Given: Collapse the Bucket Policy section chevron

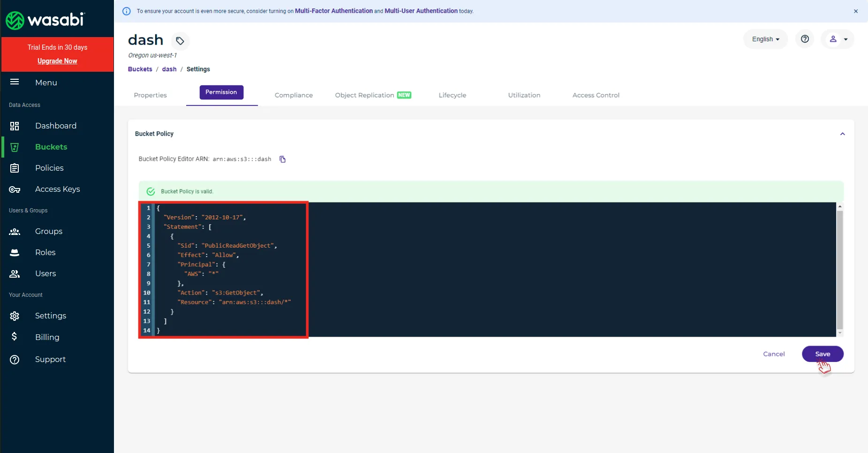Looking at the screenshot, I should 842,134.
